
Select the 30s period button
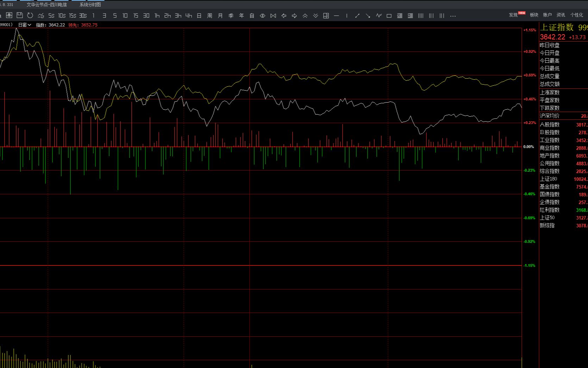(x=83, y=16)
